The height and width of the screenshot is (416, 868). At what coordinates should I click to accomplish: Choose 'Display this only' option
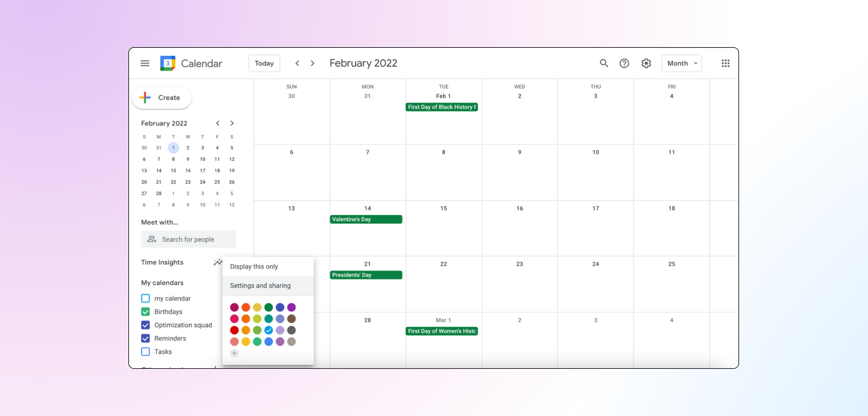[254, 267]
